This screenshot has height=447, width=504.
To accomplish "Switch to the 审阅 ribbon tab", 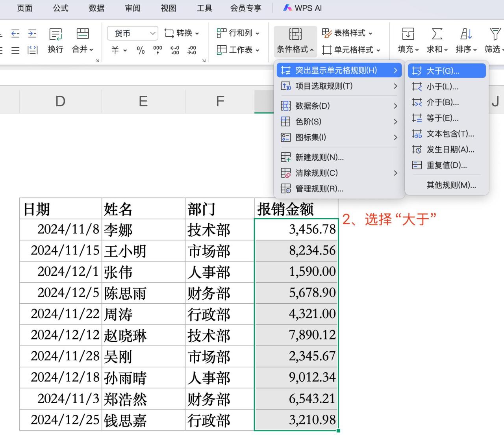I will coord(133,8).
